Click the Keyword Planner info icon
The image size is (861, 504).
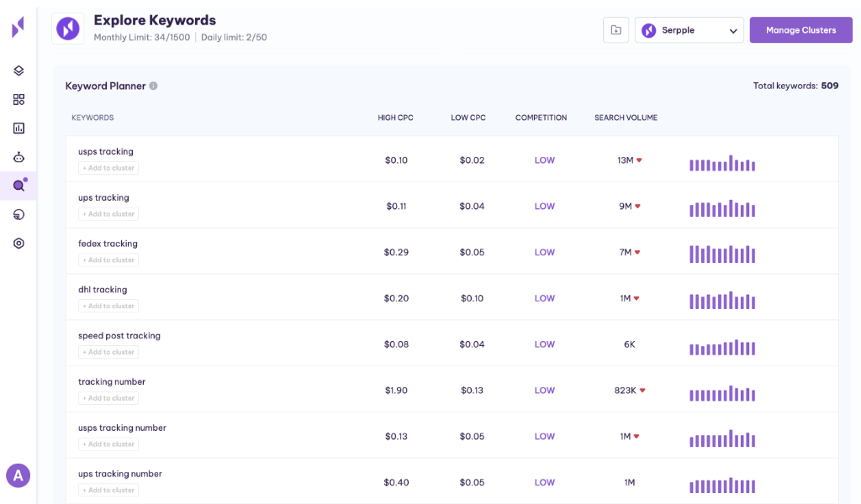click(x=154, y=86)
